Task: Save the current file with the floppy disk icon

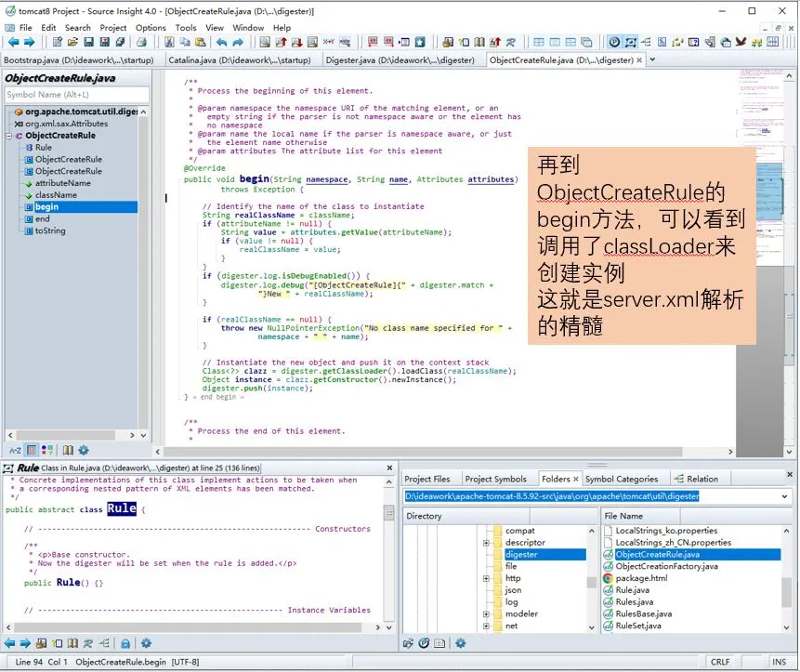Action: coord(89,42)
